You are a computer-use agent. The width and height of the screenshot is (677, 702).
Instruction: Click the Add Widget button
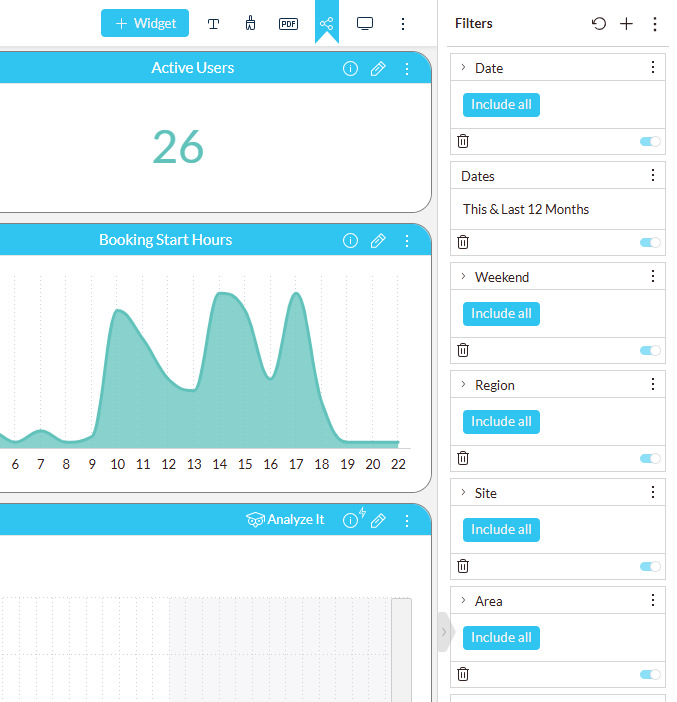pyautogui.click(x=145, y=23)
